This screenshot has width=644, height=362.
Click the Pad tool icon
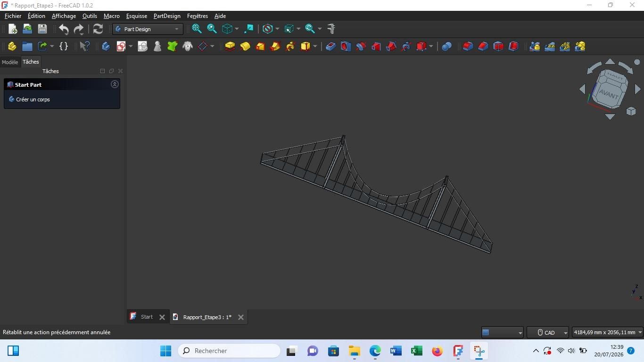230,46
